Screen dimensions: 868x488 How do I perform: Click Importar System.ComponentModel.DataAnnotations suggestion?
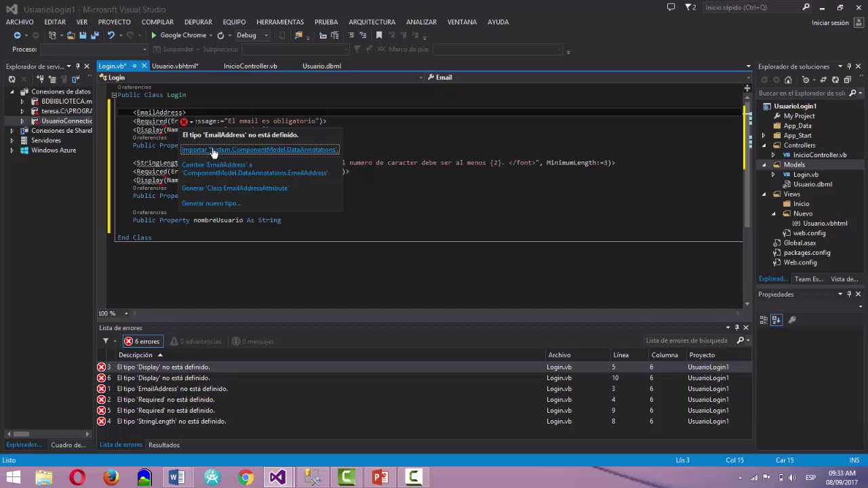click(x=259, y=150)
